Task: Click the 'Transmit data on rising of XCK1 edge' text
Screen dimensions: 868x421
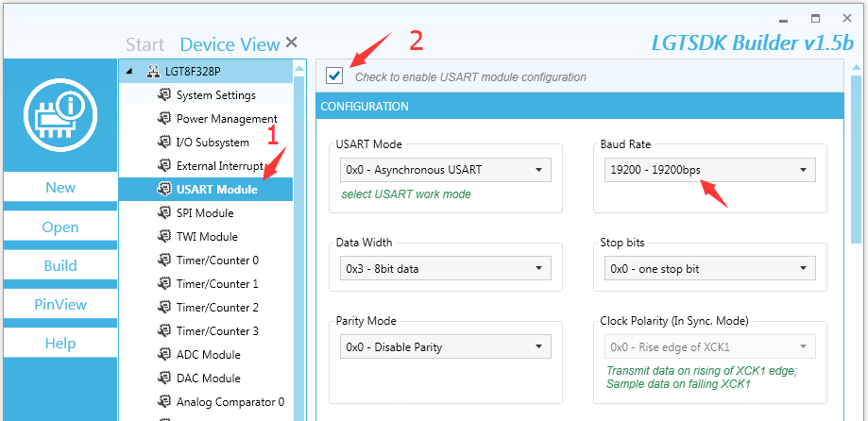Action: [x=702, y=371]
